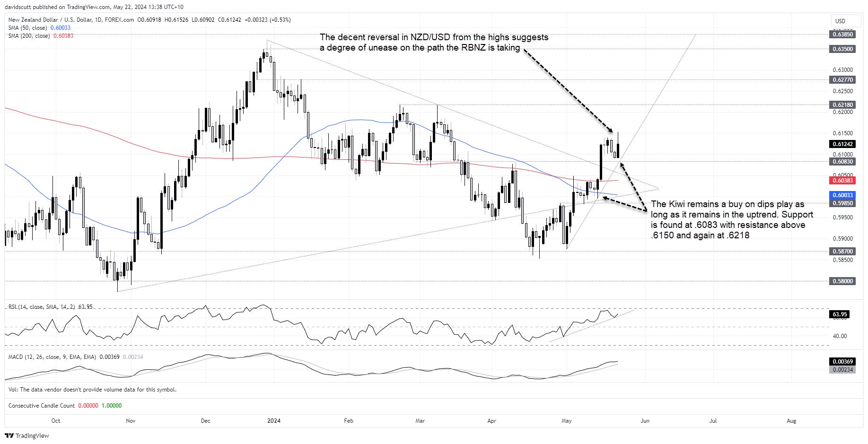Click the RSI legend value 63.95
Image resolution: width=868 pixels, height=444 pixels.
pos(85,307)
